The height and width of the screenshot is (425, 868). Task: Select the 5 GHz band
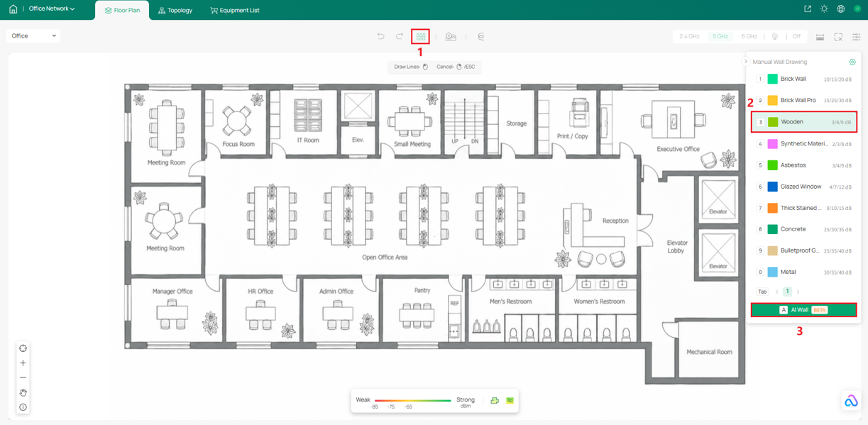point(720,36)
